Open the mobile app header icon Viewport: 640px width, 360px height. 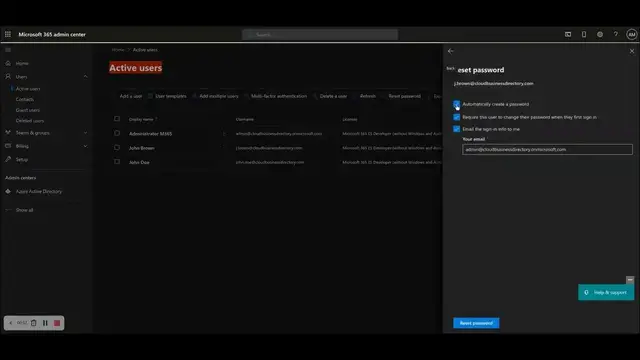pos(584,34)
